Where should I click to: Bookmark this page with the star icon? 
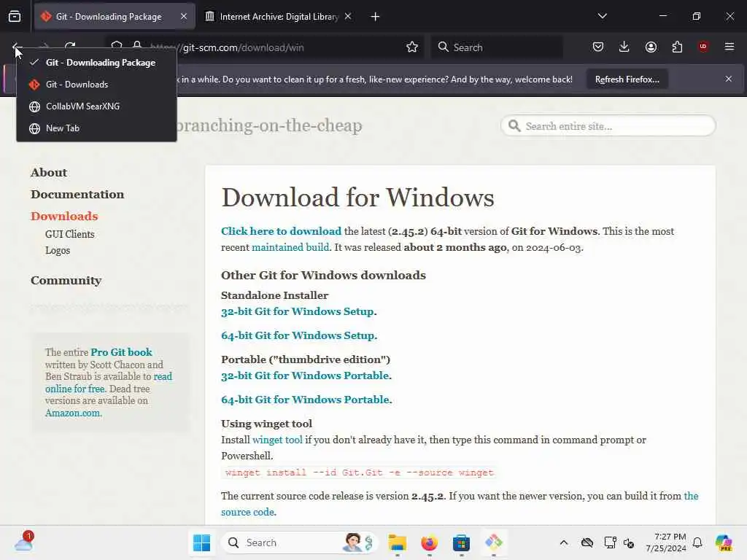[412, 47]
